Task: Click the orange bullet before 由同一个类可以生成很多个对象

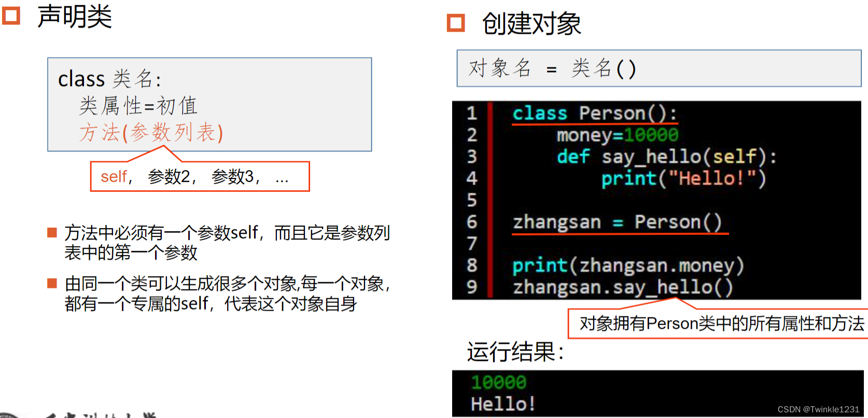Action: [52, 283]
